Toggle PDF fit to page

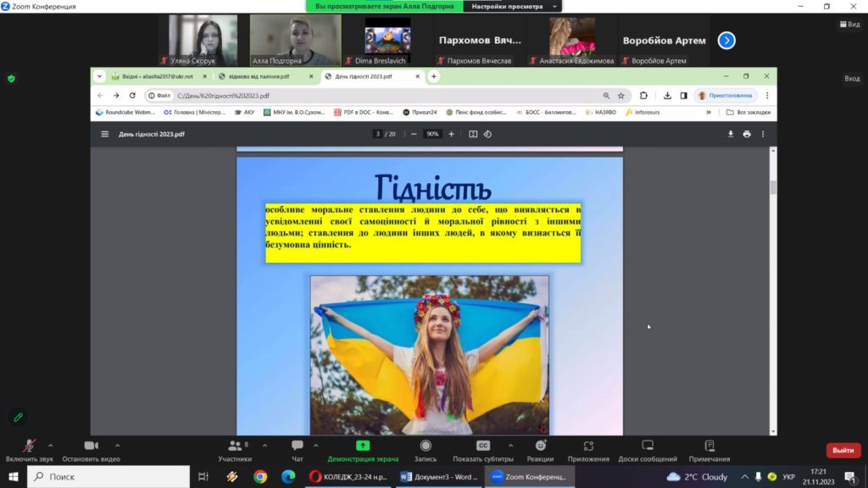[473, 134]
